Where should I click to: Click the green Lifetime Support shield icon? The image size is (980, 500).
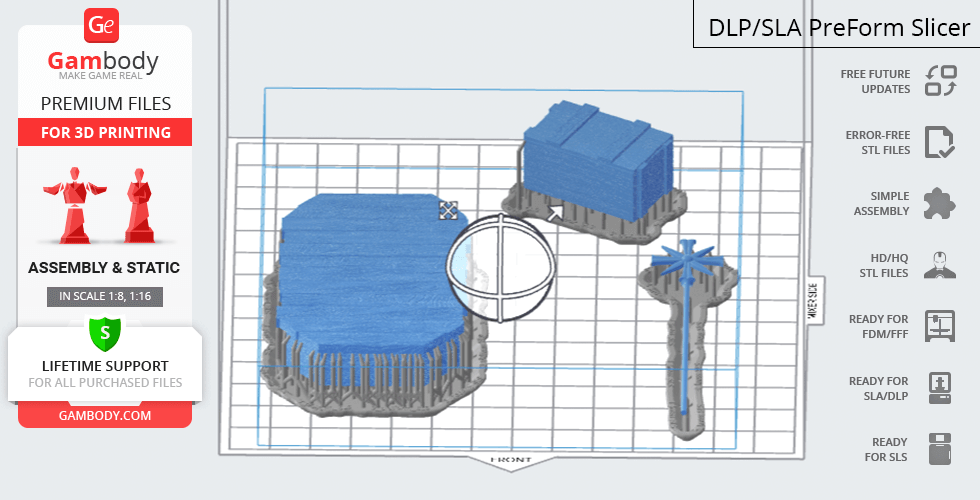pyautogui.click(x=104, y=331)
